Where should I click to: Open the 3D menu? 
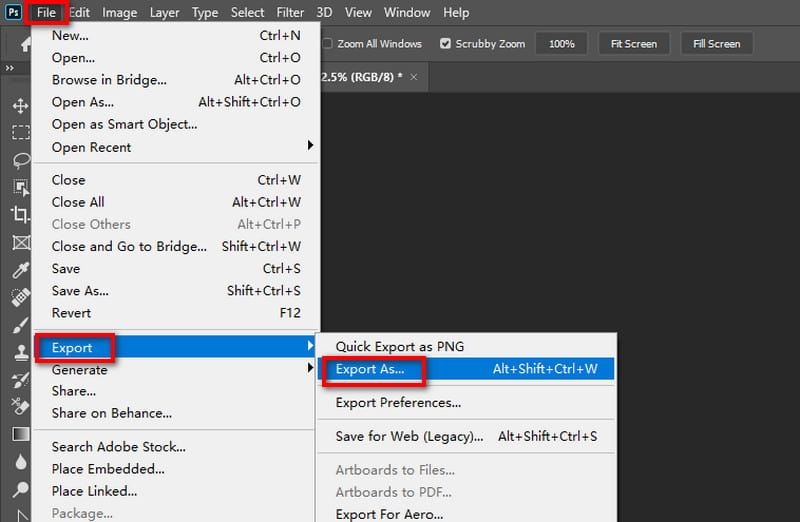[324, 12]
